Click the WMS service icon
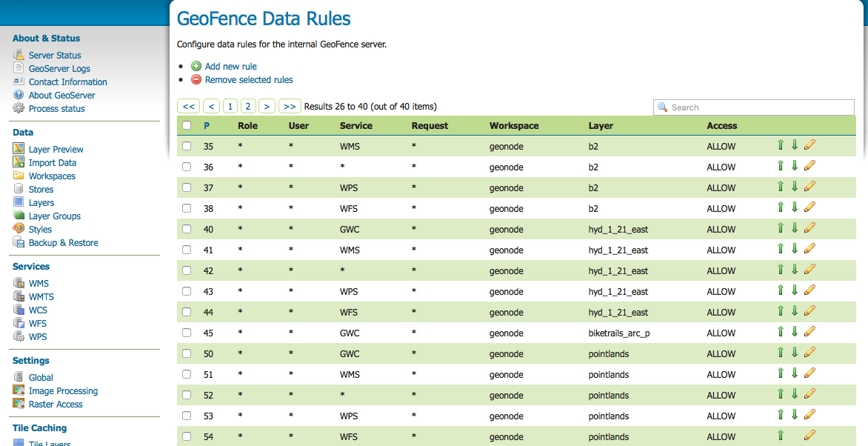868x446 pixels. [x=19, y=282]
